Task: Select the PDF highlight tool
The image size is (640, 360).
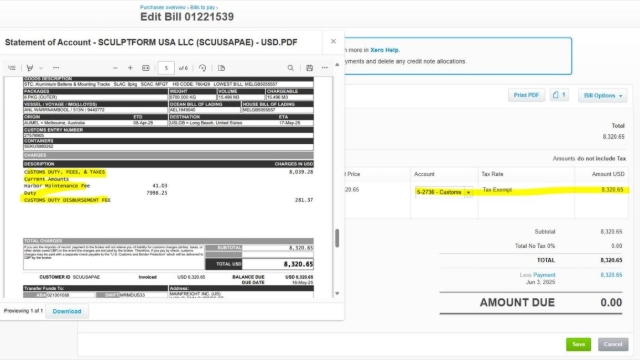Action: (30, 68)
